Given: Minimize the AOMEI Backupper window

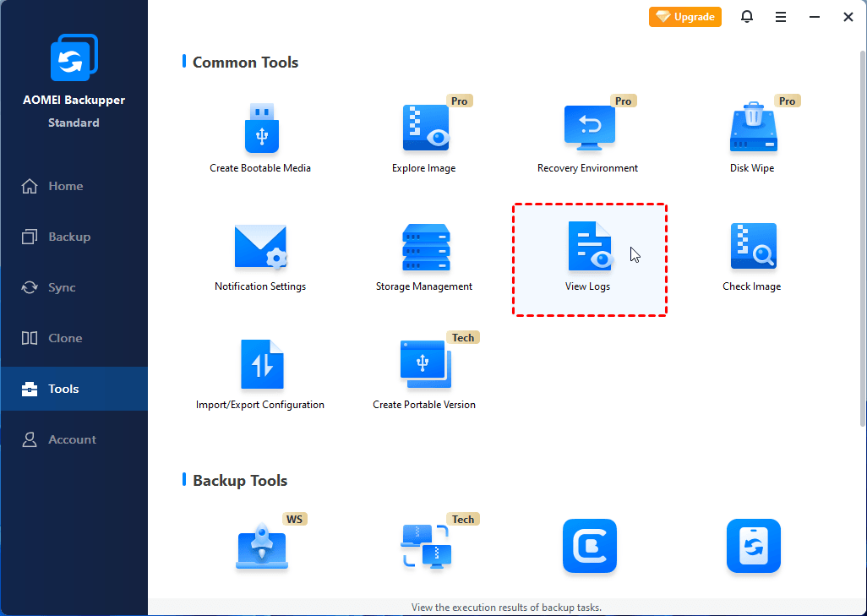Looking at the screenshot, I should click(x=815, y=17).
